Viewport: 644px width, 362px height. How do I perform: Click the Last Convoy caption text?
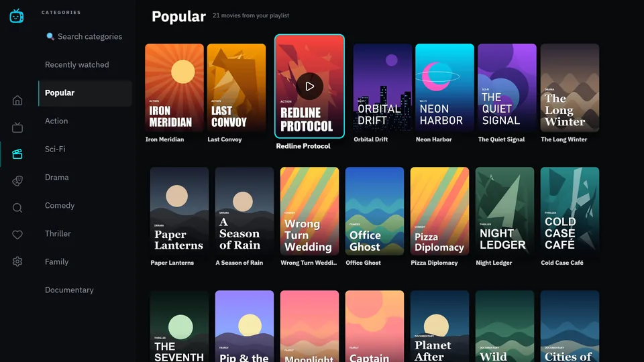click(225, 139)
